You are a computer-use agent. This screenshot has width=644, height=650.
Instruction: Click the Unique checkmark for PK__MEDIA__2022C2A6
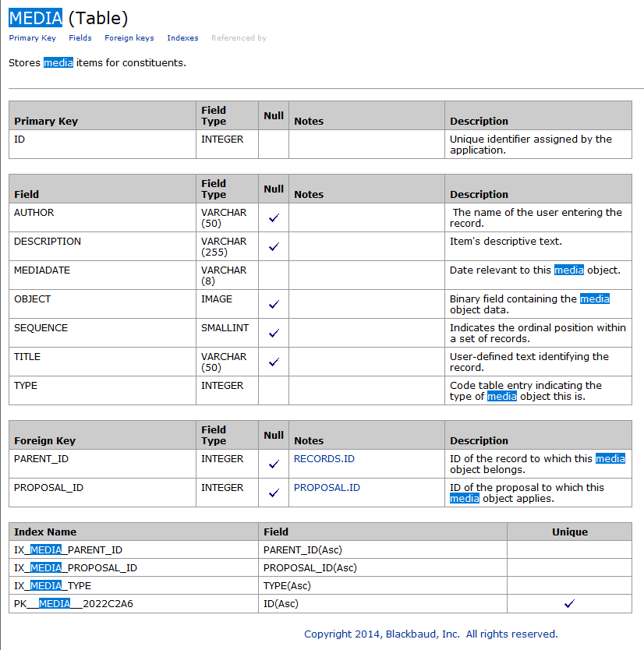pyautogui.click(x=569, y=603)
